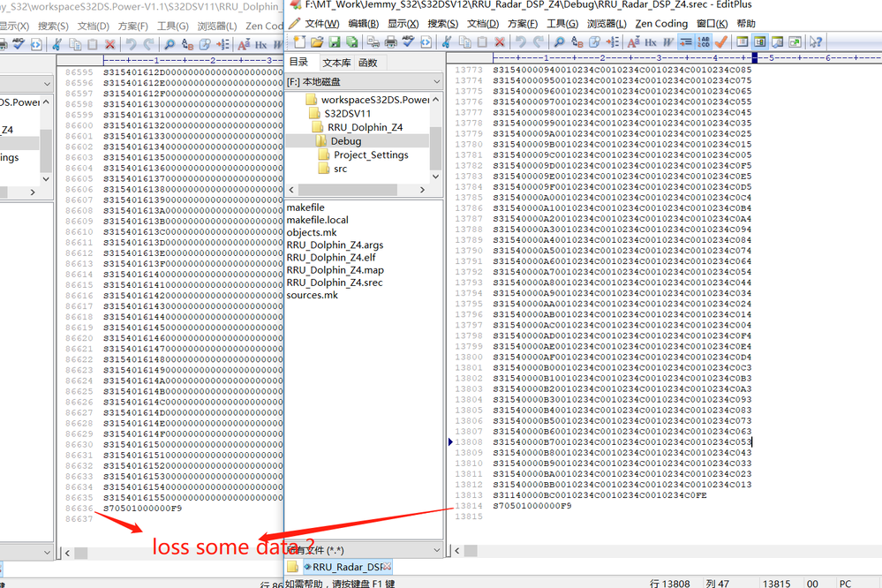This screenshot has height=588, width=882.
Task: Click New file icon in right EditPlus toolbar
Action: [x=299, y=42]
